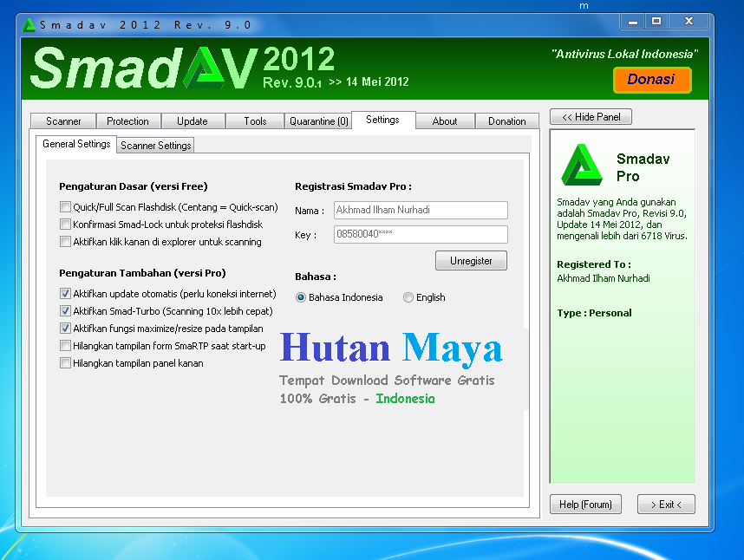Click the Smadav Pro triangle logo in right panel
The height and width of the screenshot is (560, 744).
[x=582, y=165]
